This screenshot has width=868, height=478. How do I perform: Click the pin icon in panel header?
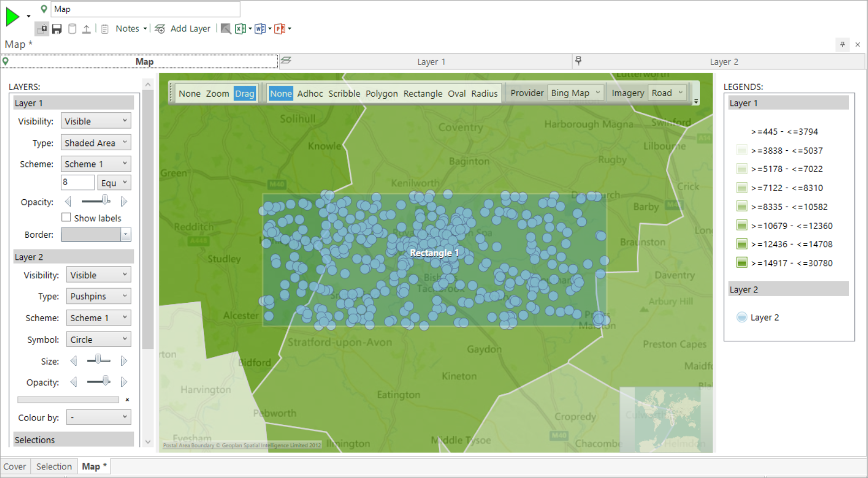click(x=843, y=44)
